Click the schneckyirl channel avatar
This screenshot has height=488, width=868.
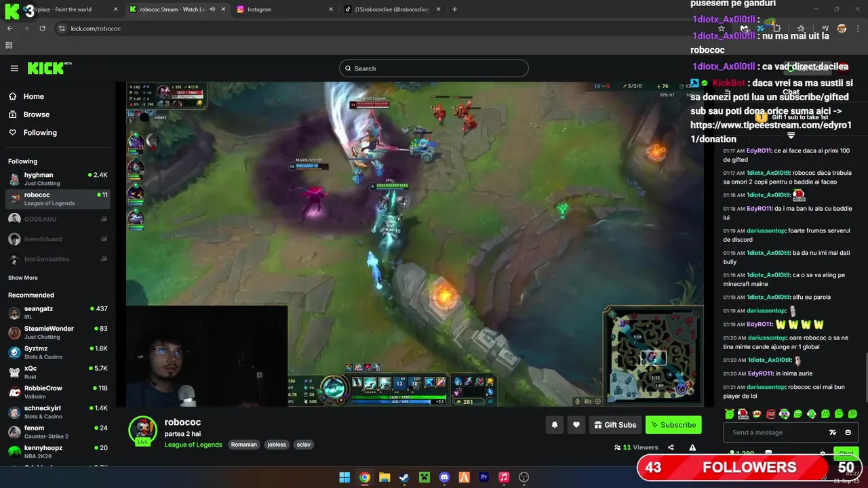[14, 412]
